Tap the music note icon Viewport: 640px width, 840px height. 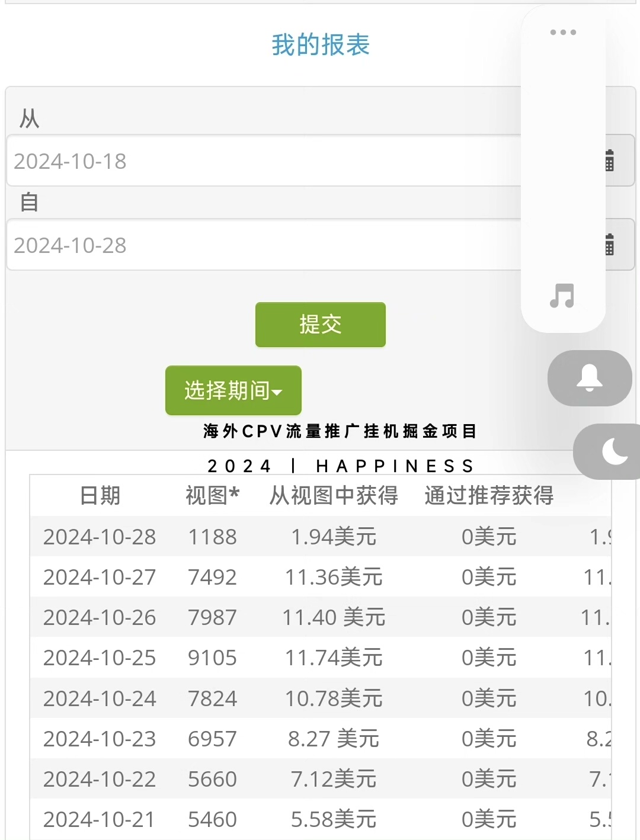click(x=562, y=296)
